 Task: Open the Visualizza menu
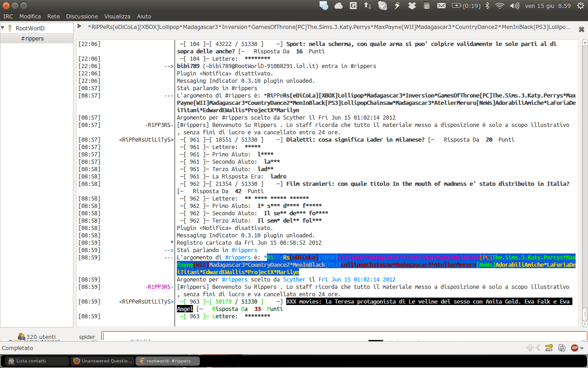(117, 16)
